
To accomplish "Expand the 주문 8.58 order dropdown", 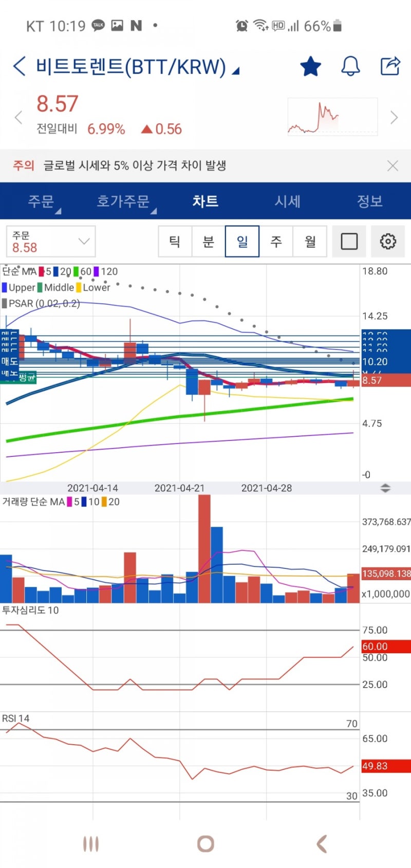I will 51,242.
